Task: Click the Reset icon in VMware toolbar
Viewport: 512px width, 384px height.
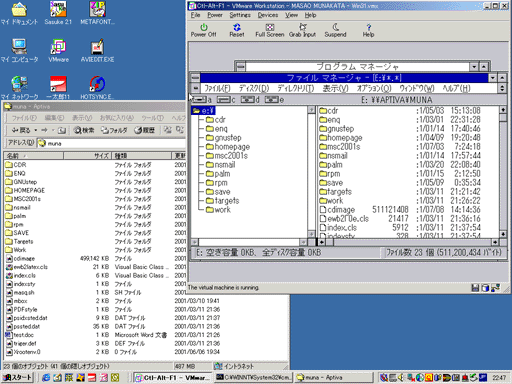Action: pos(237,30)
